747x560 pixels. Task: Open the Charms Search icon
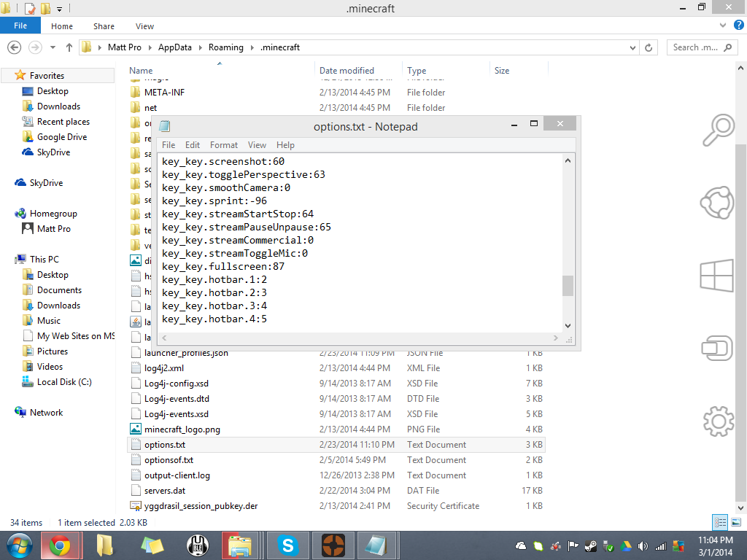[x=718, y=130]
